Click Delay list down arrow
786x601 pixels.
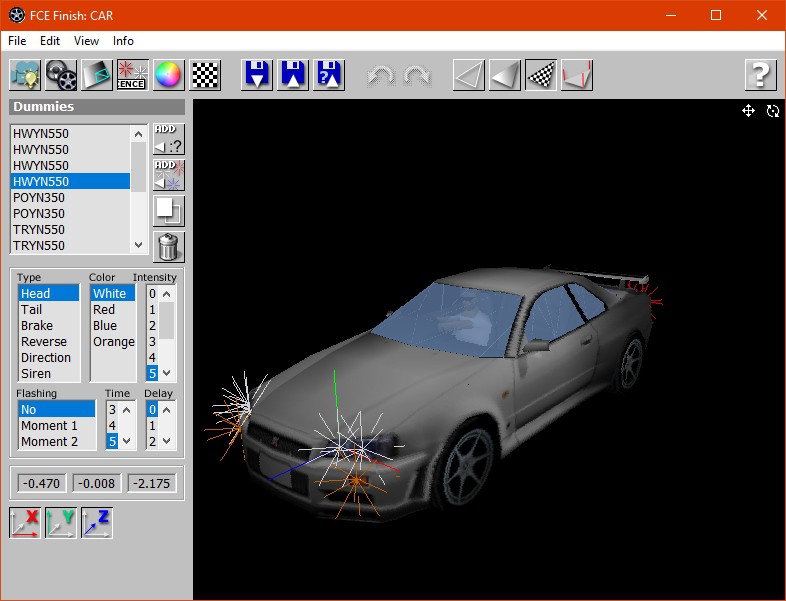pos(167,441)
